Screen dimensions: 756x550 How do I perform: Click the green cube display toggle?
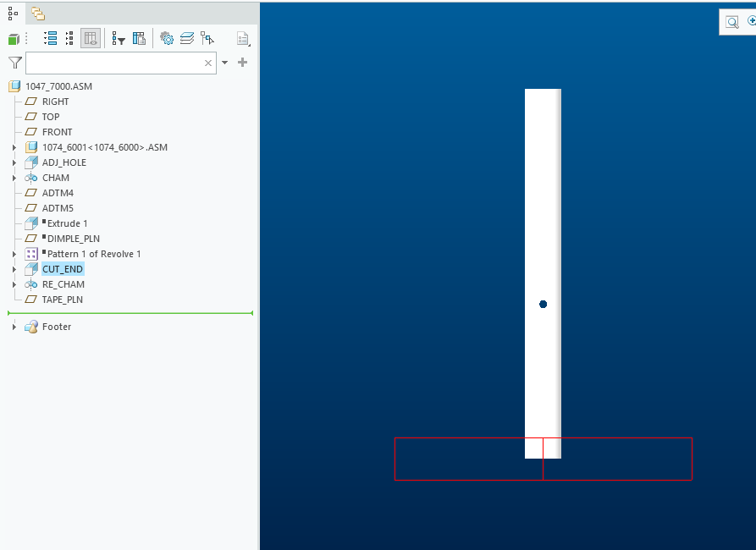(12, 38)
